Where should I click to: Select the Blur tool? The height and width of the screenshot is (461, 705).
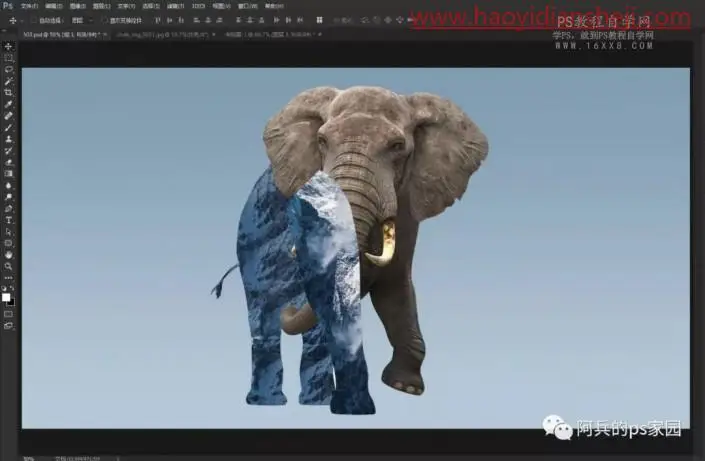point(8,185)
